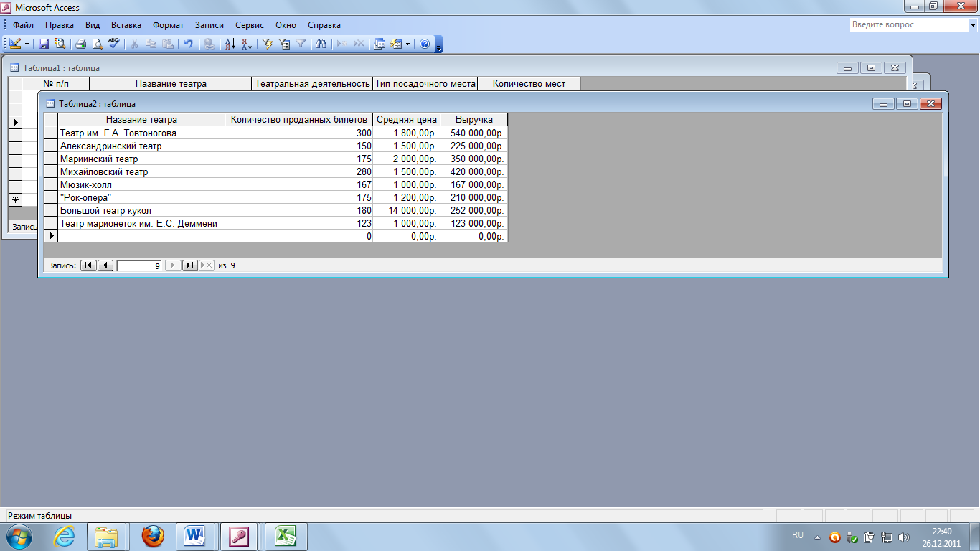Open the Файл menu
This screenshot has height=551, width=980.
23,25
